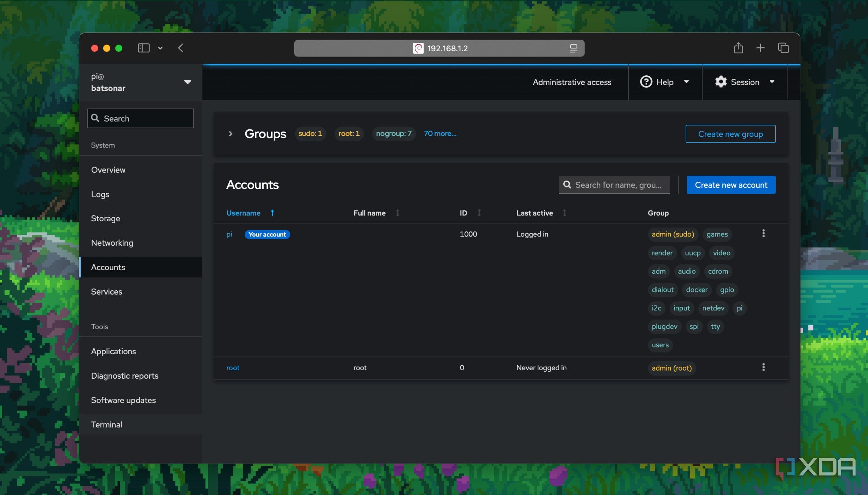Click the address bar showing 192.168.1.2

(439, 48)
